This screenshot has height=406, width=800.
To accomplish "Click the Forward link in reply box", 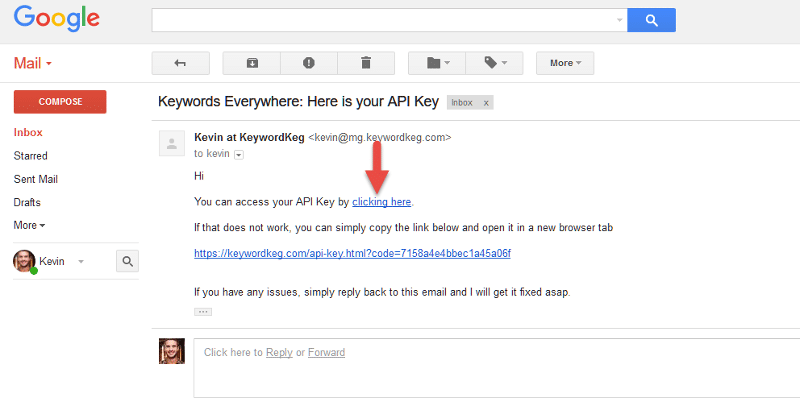I will pyautogui.click(x=327, y=352).
